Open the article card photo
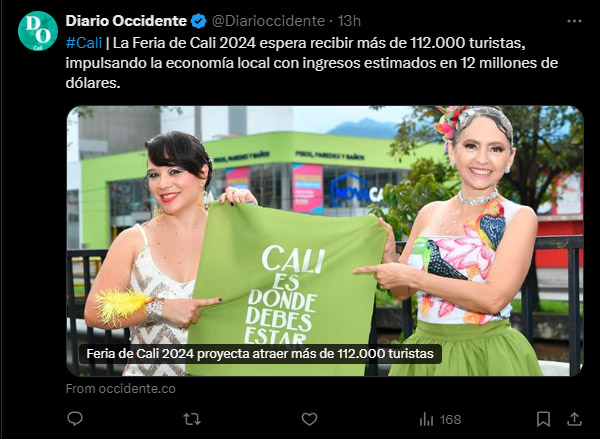600x439 pixels. 325,241
